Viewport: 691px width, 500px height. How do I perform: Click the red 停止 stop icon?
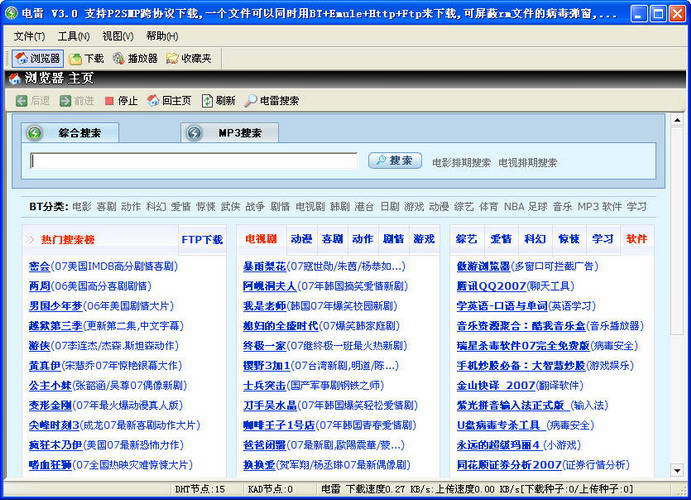(109, 101)
